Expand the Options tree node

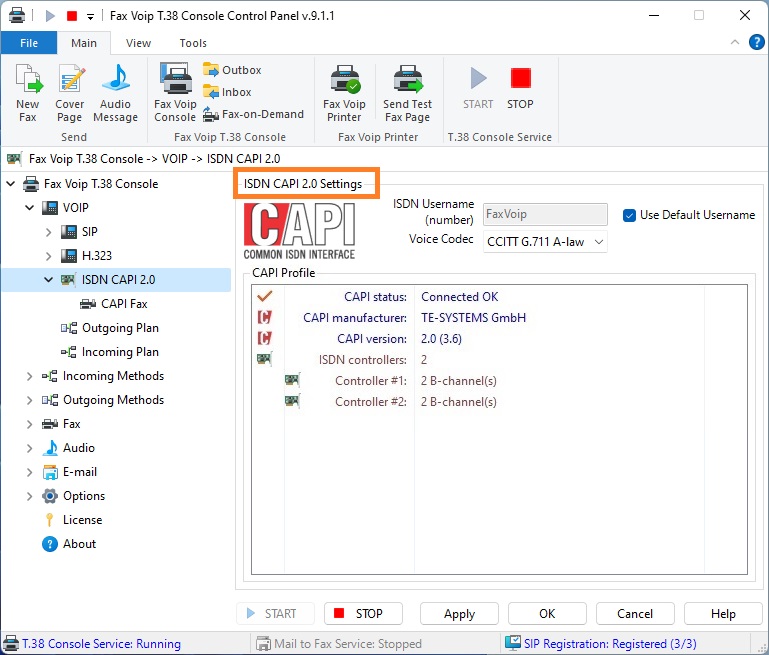(30, 496)
